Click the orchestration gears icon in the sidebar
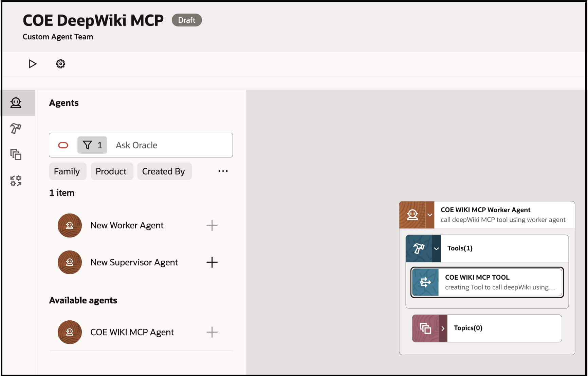 (x=16, y=181)
